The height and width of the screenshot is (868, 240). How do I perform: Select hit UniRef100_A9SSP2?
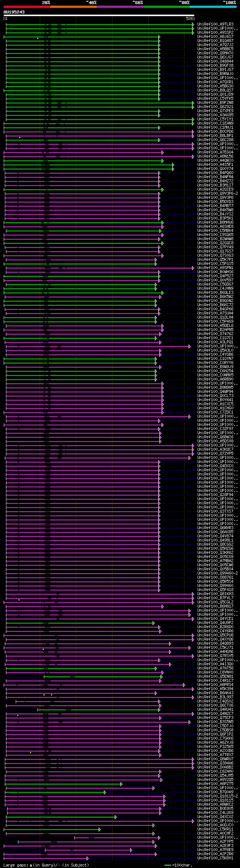(x=215, y=33)
